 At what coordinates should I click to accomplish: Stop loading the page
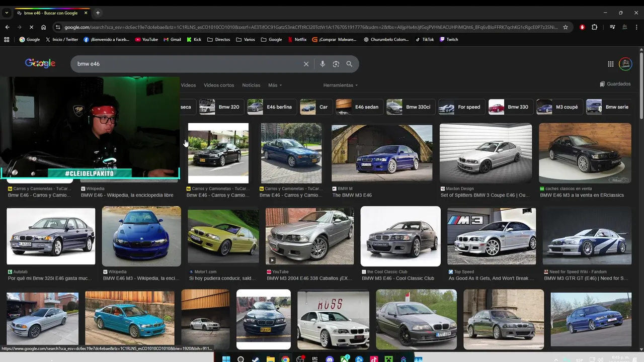[31, 27]
